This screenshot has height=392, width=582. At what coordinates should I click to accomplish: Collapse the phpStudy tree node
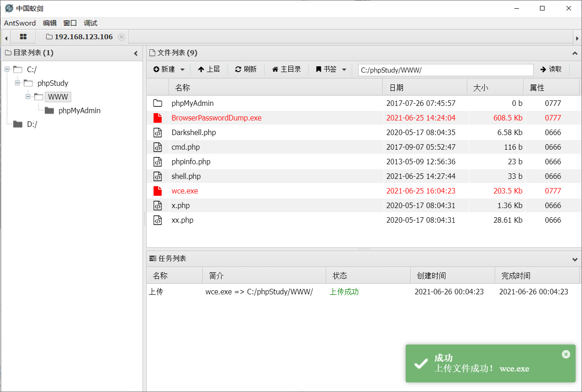(x=17, y=83)
